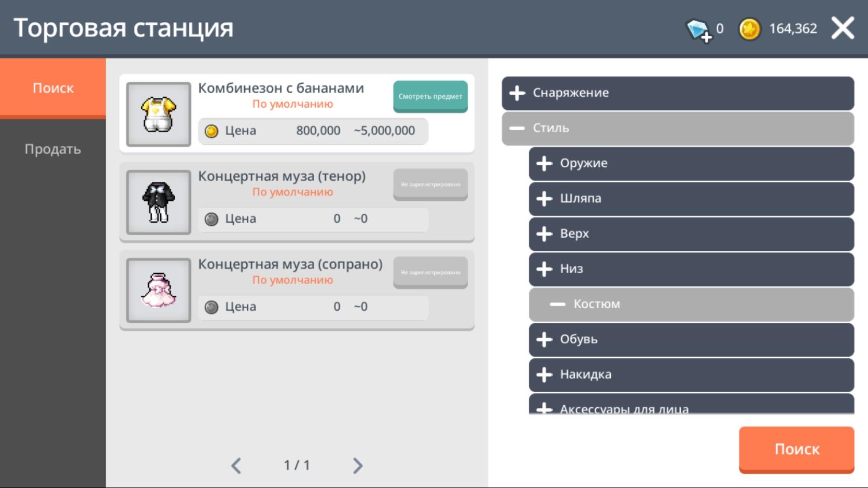Expand the Обувь subcategory
The image size is (868, 488).
(691, 340)
